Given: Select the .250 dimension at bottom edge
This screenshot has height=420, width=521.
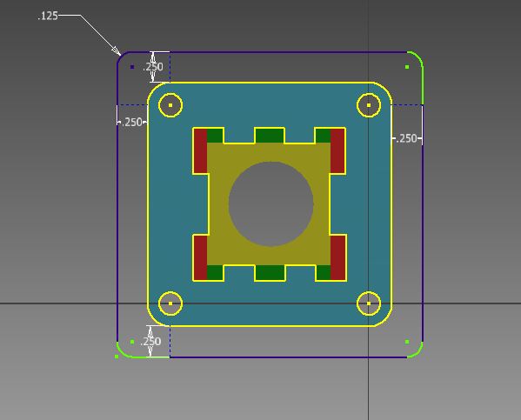Looking at the screenshot, I should tap(150, 341).
